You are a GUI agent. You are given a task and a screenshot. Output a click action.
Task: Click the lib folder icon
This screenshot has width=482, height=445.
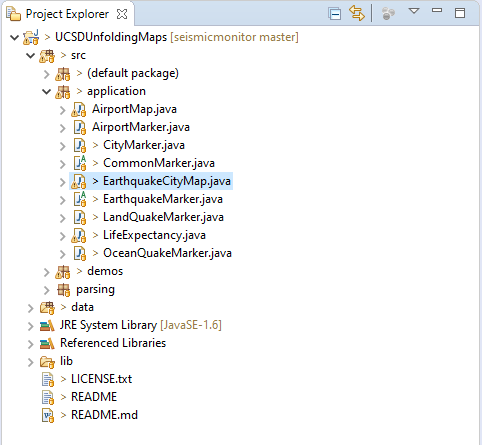point(47,362)
